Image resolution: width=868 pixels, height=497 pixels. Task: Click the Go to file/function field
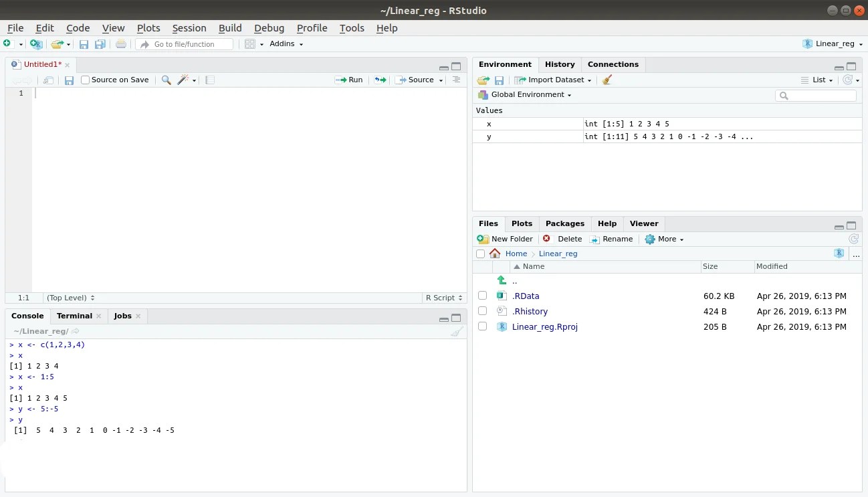(185, 44)
